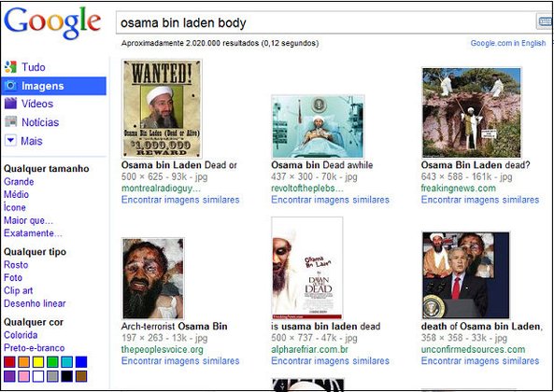
Task: Select the black color swatch
Action: tap(66, 376)
